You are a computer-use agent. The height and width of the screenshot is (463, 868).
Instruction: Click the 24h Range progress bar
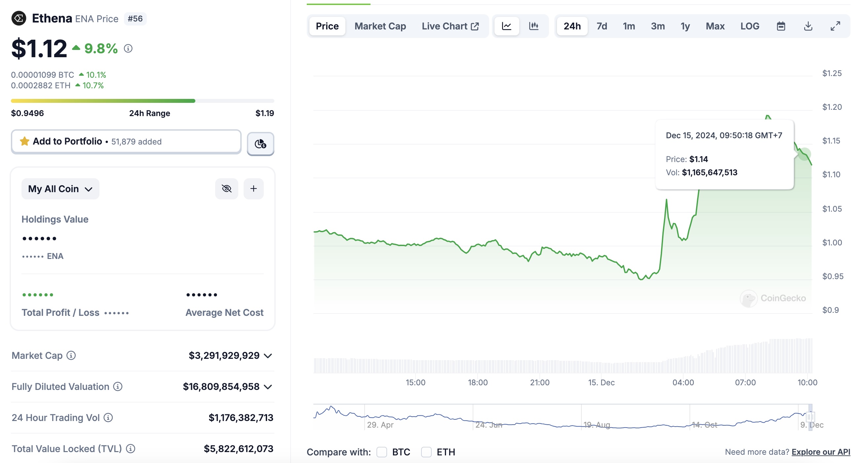coord(142,101)
